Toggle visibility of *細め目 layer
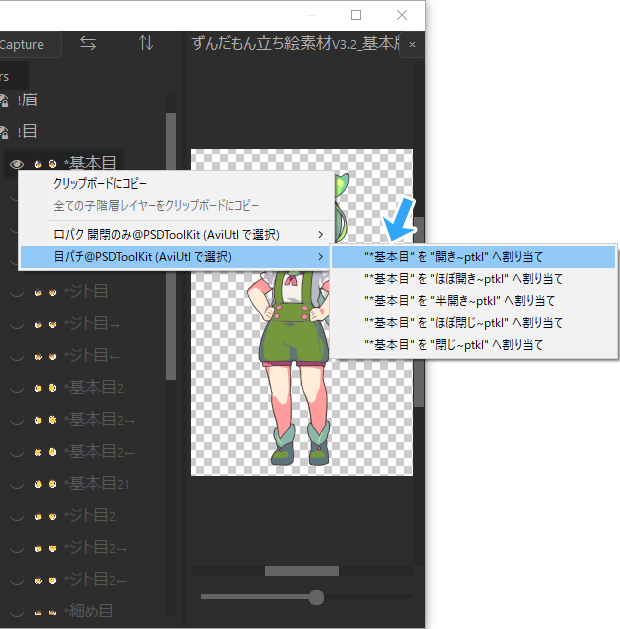620x629 pixels. [17, 613]
